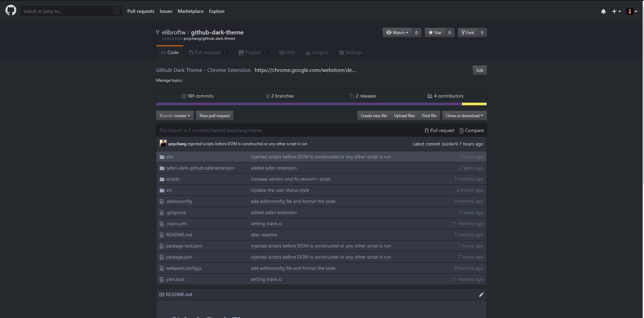Open yarn.lock file

(175, 279)
